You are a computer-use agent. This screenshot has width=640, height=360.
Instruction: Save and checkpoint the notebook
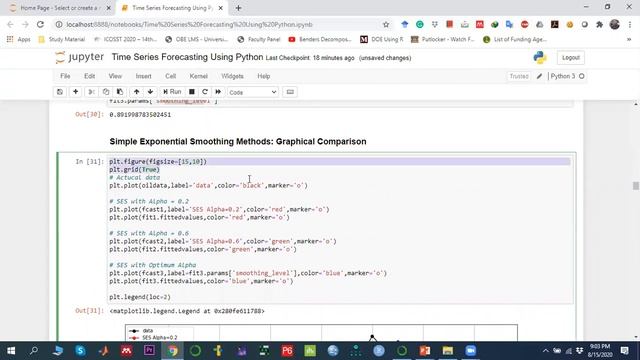pyautogui.click(x=60, y=92)
